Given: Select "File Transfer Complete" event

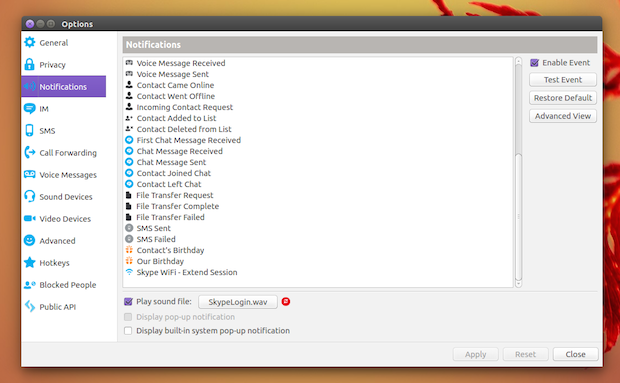Looking at the screenshot, I should [178, 206].
